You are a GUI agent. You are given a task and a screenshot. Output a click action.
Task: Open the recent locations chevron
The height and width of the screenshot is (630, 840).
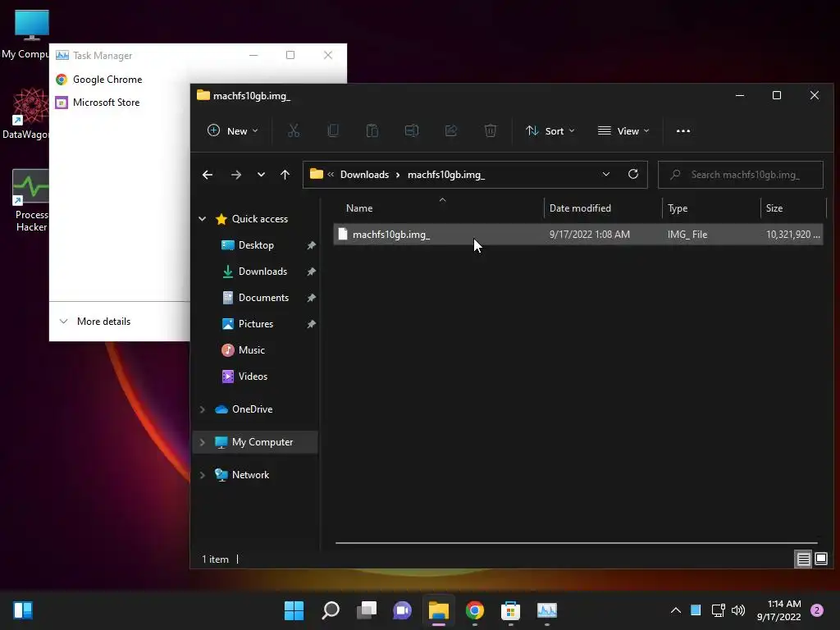tap(261, 175)
